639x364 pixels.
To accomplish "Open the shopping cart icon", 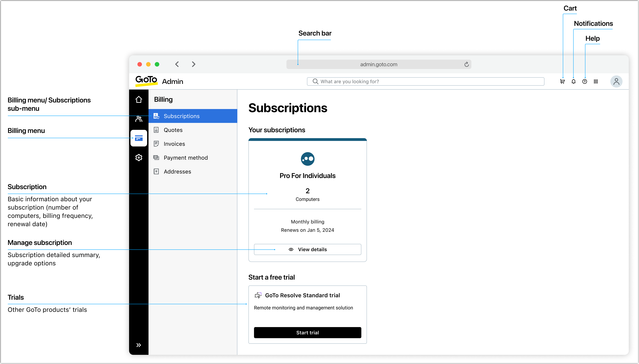I will [562, 81].
